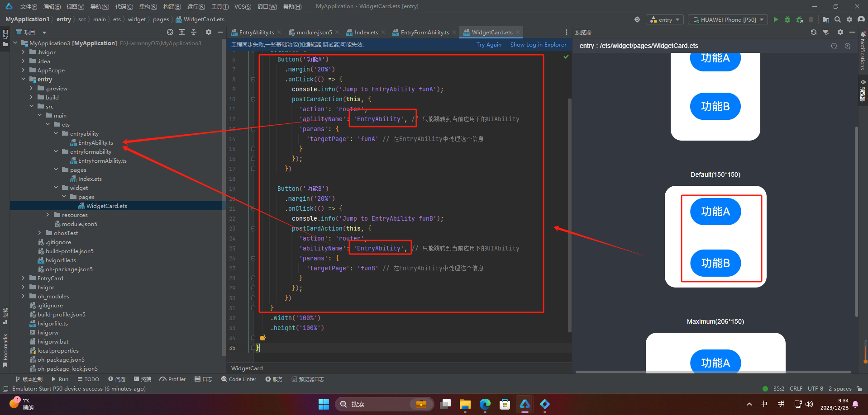Open the search everywhere magnifier icon
The image size is (868, 415).
(x=838, y=19)
